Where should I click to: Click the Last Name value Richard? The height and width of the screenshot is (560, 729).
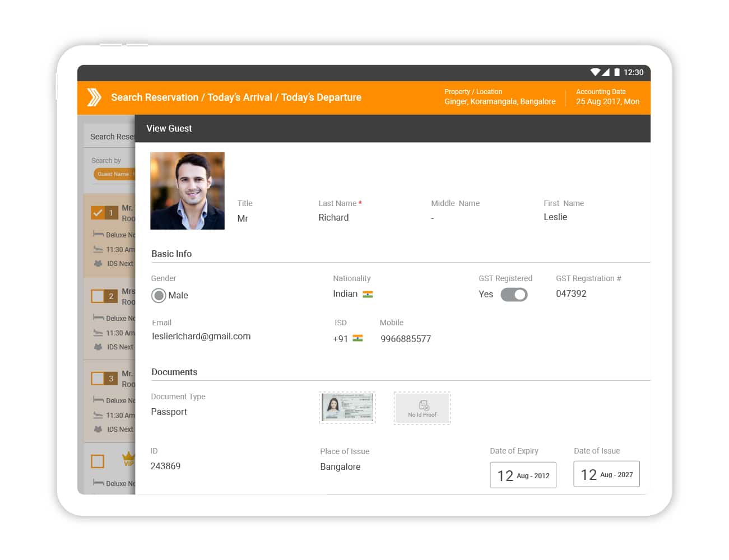point(333,218)
